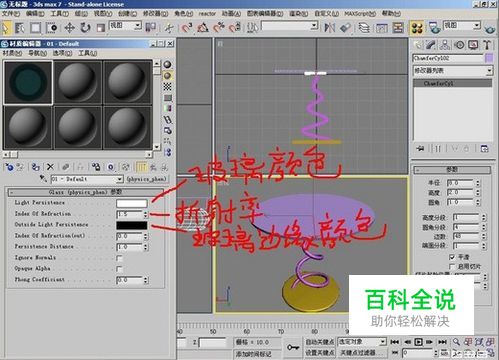Collapse the Glass (physics_phen) parameters rollout
The width and height of the screenshot is (499, 360).
click(85, 192)
